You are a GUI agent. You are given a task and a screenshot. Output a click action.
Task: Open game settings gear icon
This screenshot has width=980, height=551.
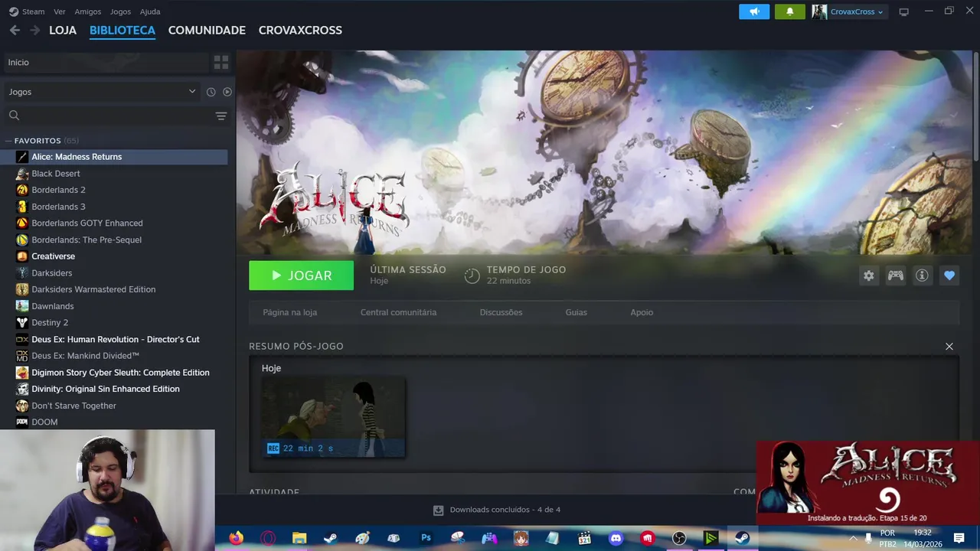868,275
